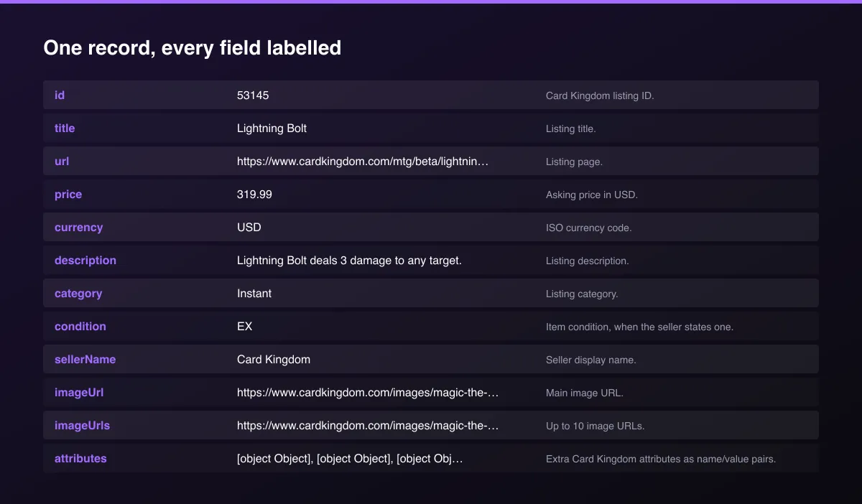Click 'Asking price in USD.' description
This screenshot has height=504, width=862.
[592, 195]
